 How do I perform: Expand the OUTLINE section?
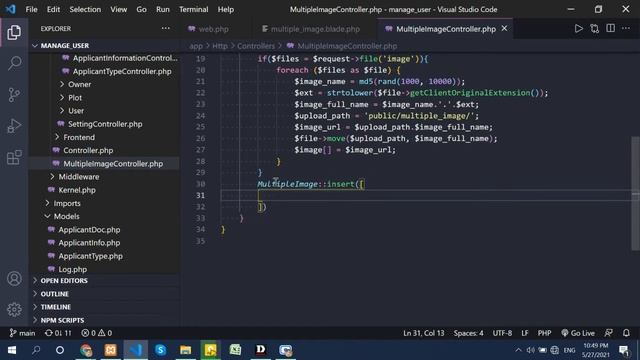[x=54, y=294]
